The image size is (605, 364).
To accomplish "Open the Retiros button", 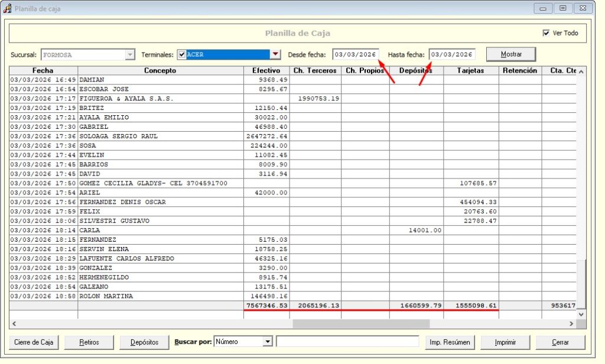I will click(x=89, y=342).
